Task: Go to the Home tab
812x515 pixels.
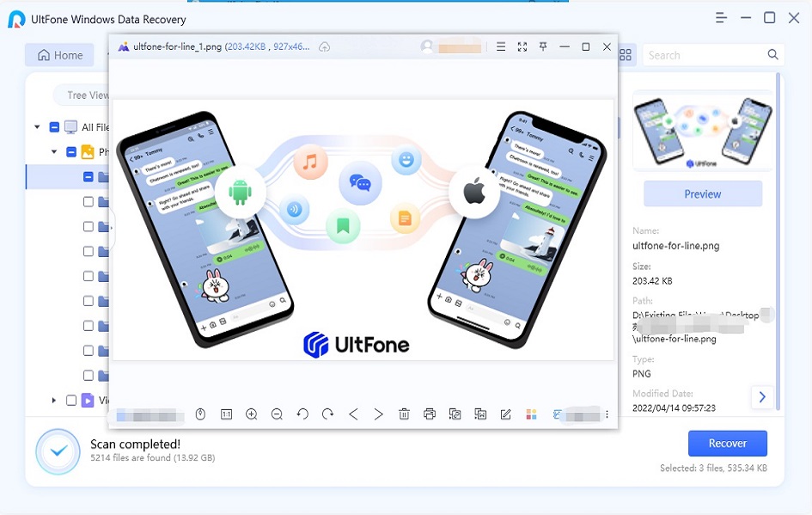Action: (59, 55)
